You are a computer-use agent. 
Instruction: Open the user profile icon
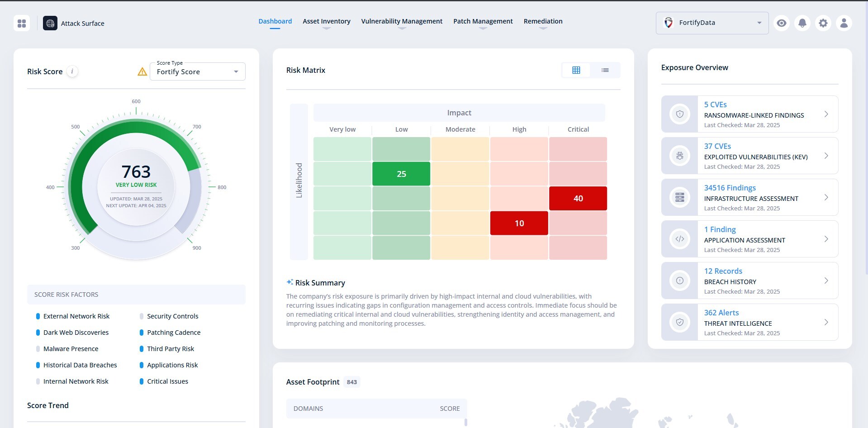coord(844,23)
